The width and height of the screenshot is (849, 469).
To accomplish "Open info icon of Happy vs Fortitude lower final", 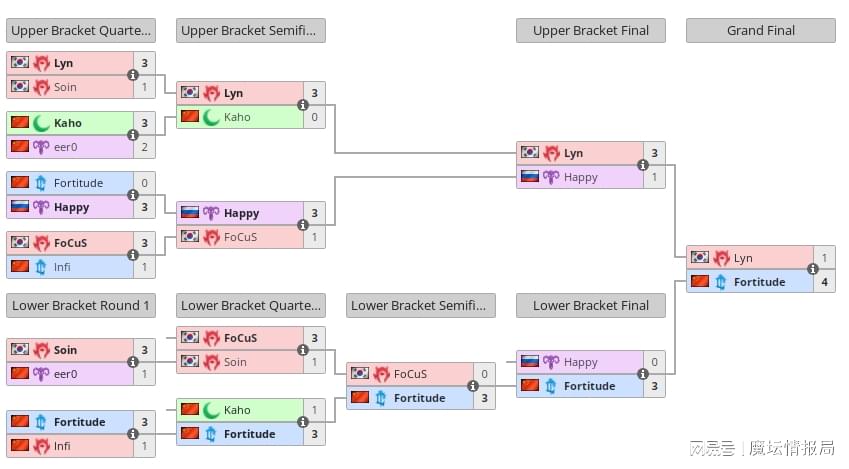I will tap(643, 374).
